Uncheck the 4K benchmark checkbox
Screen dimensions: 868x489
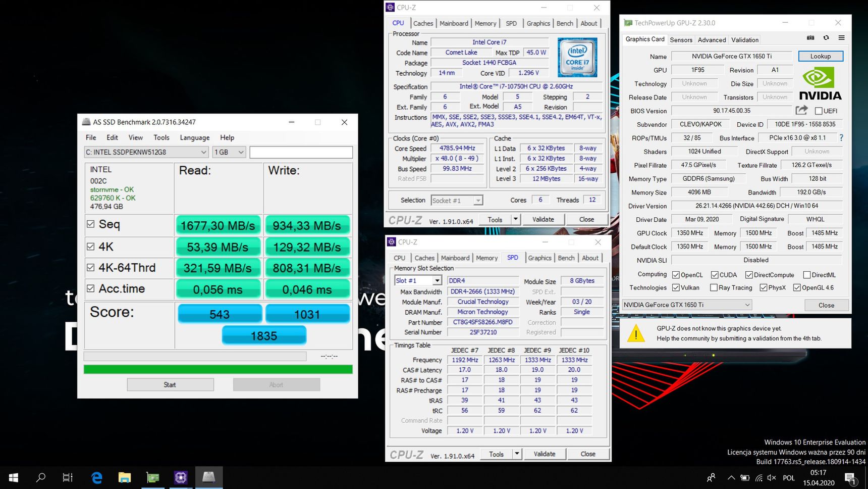pos(91,247)
